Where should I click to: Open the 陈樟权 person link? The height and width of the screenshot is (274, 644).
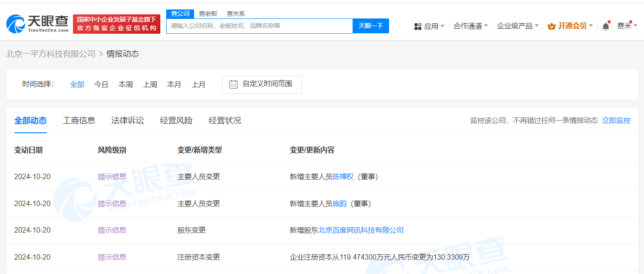click(x=343, y=177)
